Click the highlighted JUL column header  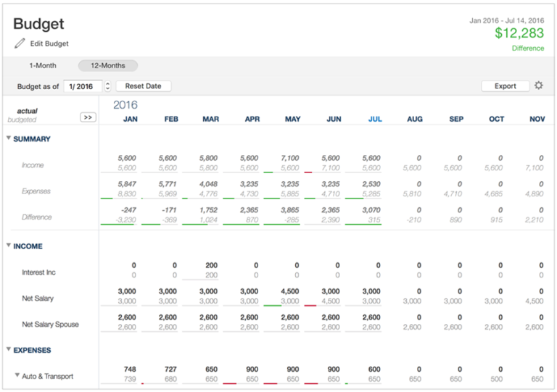(375, 120)
